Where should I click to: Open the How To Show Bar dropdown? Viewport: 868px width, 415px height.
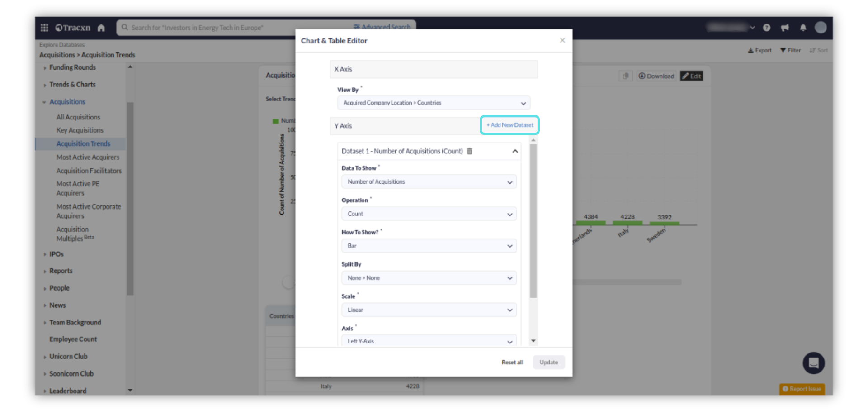(429, 246)
